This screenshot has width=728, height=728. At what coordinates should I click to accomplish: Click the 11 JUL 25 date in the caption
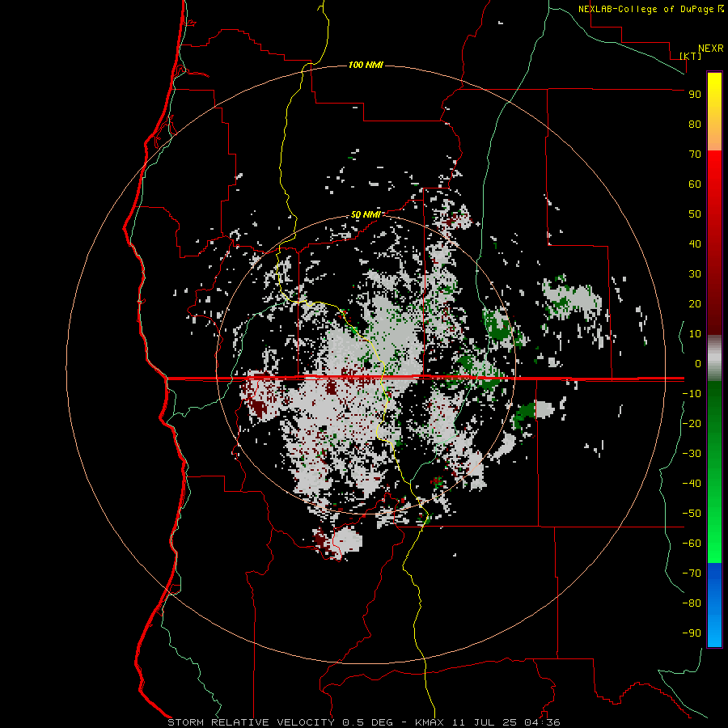click(x=485, y=722)
